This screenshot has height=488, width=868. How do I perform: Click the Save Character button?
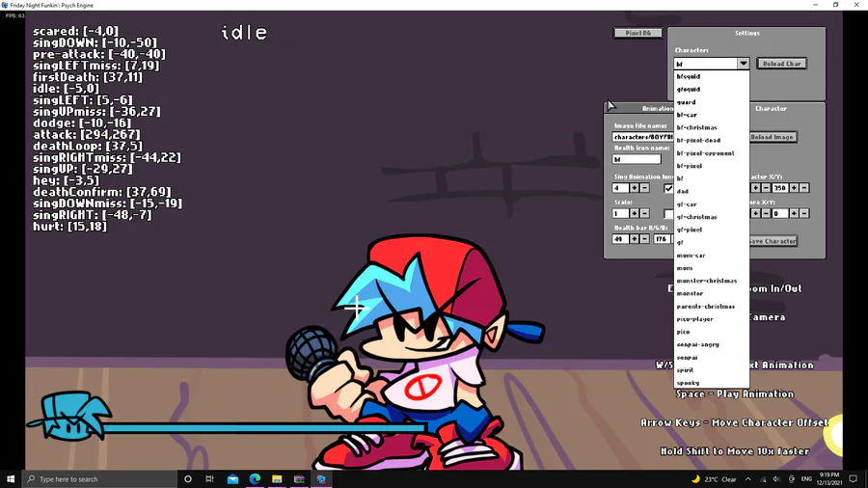pyautogui.click(x=773, y=241)
